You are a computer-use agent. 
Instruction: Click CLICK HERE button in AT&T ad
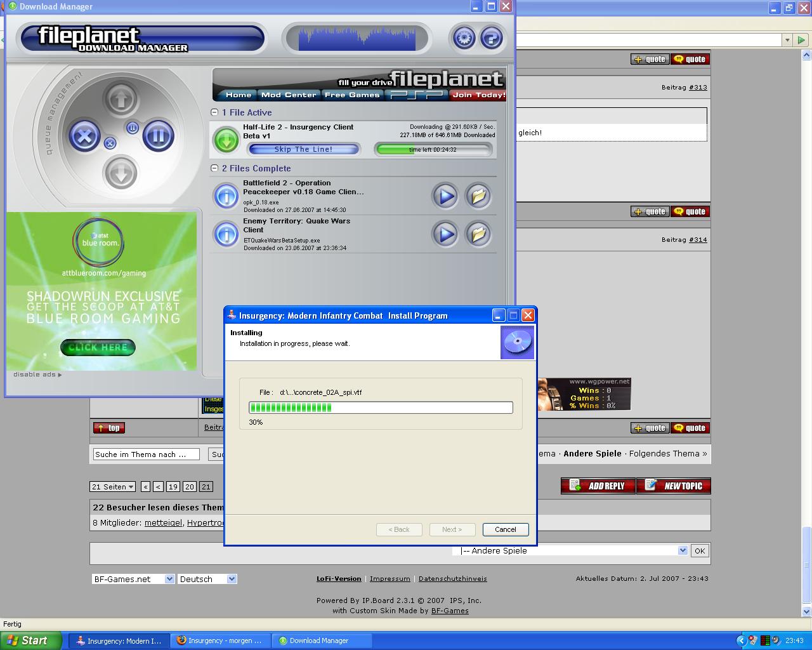pyautogui.click(x=98, y=347)
